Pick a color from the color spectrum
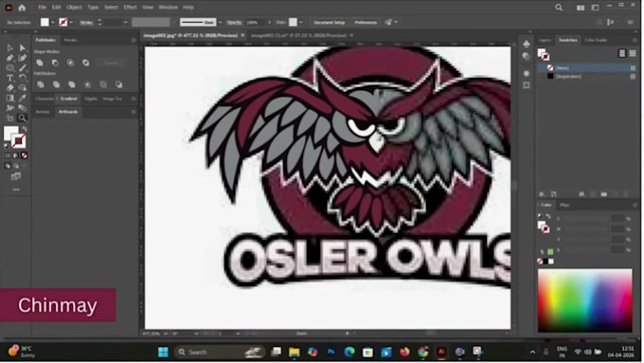This screenshot has width=644, height=363. 585,300
